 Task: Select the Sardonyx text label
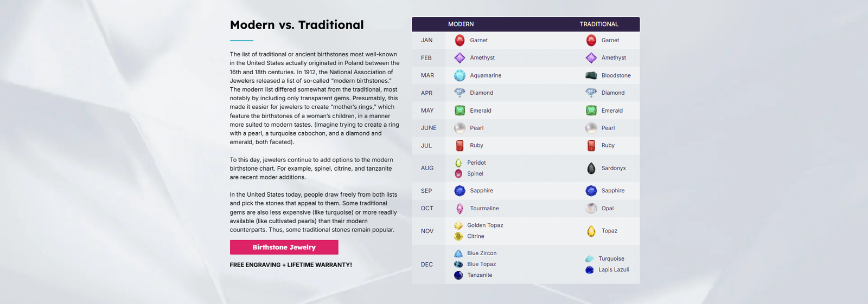click(x=614, y=168)
